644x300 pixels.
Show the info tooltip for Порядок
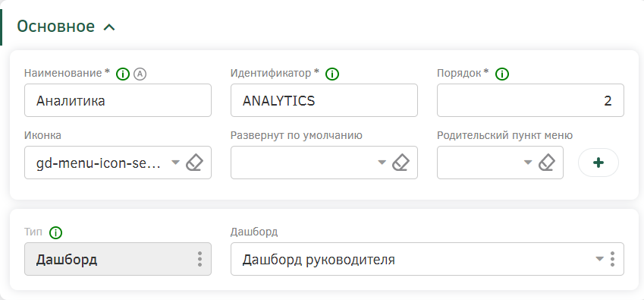502,74
